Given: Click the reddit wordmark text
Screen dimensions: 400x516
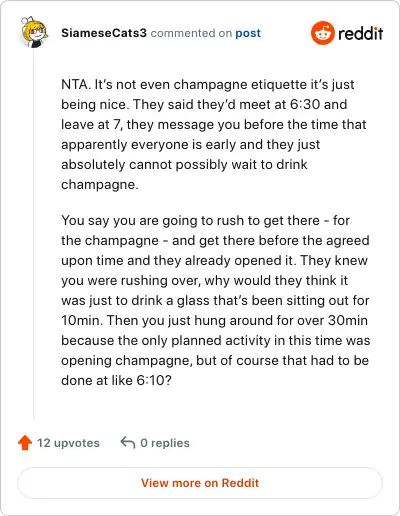Looking at the screenshot, I should click(x=360, y=33).
